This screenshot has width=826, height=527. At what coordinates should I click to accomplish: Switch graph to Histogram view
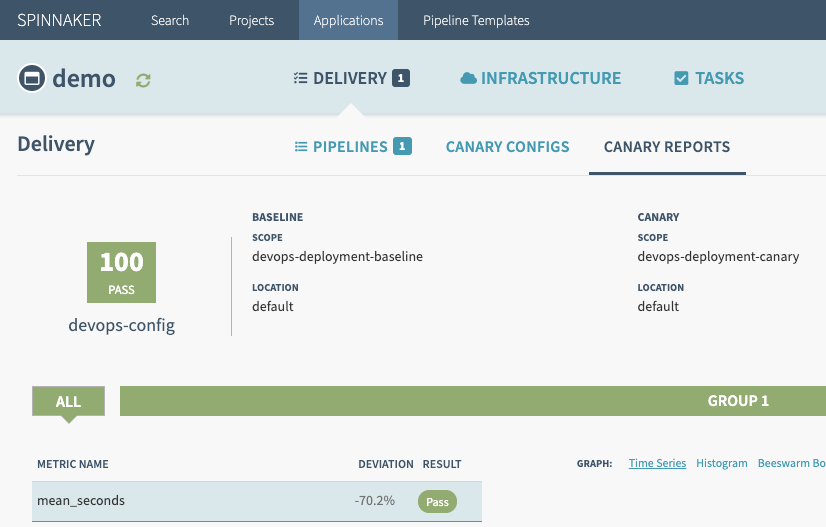pos(721,463)
